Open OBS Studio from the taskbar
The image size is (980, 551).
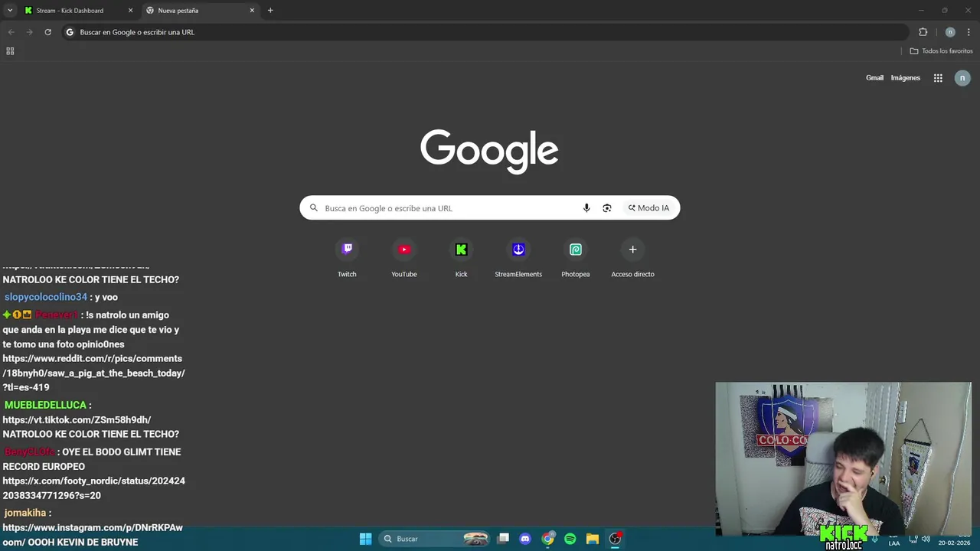[615, 539]
